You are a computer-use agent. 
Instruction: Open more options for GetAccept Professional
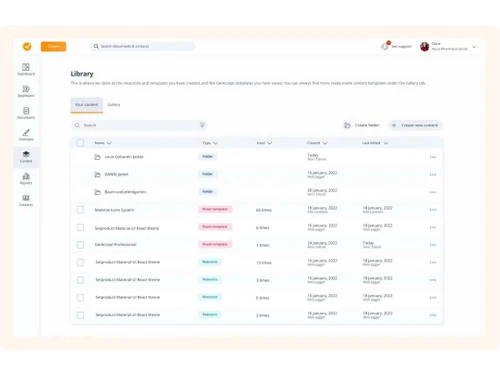[433, 245]
